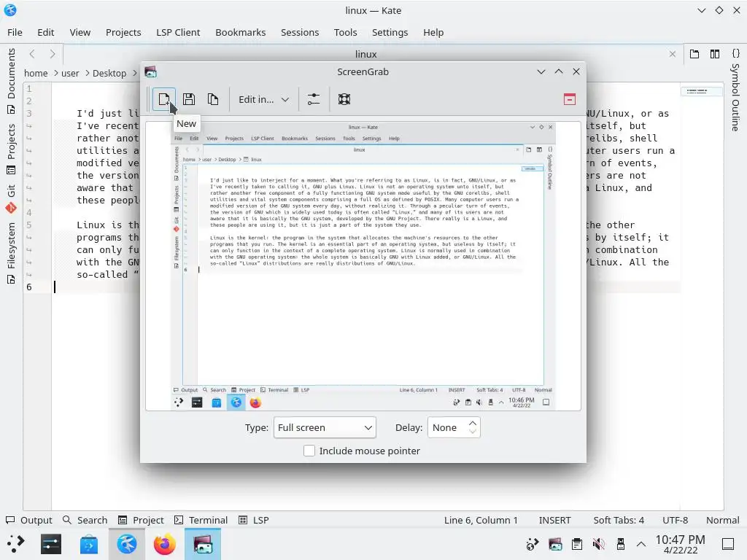Toggle the Symbol Outline side panel
This screenshot has width=747, height=560.
pos(735,90)
